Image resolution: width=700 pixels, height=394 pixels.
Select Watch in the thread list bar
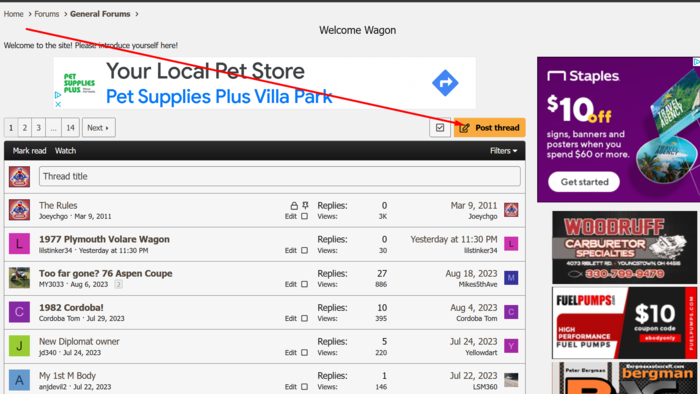[65, 151]
